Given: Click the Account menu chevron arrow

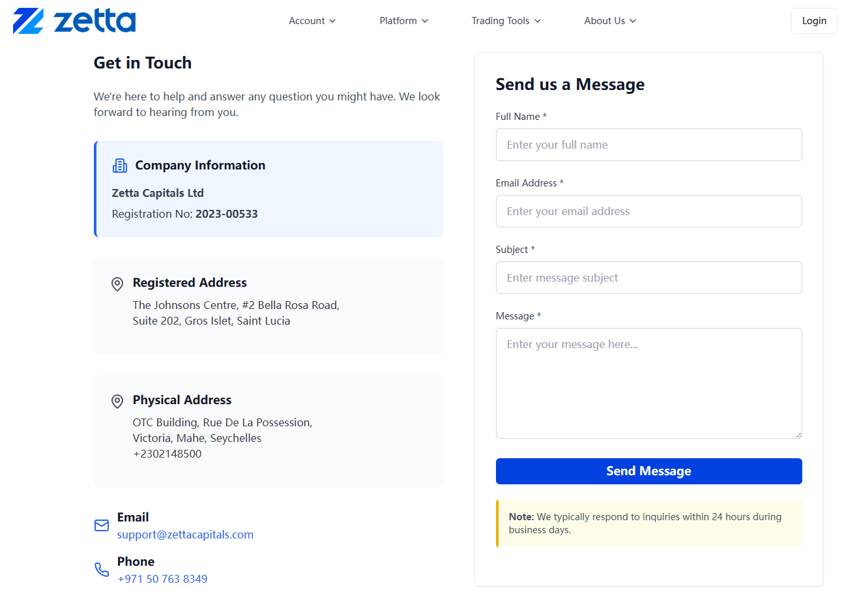Looking at the screenshot, I should (332, 21).
